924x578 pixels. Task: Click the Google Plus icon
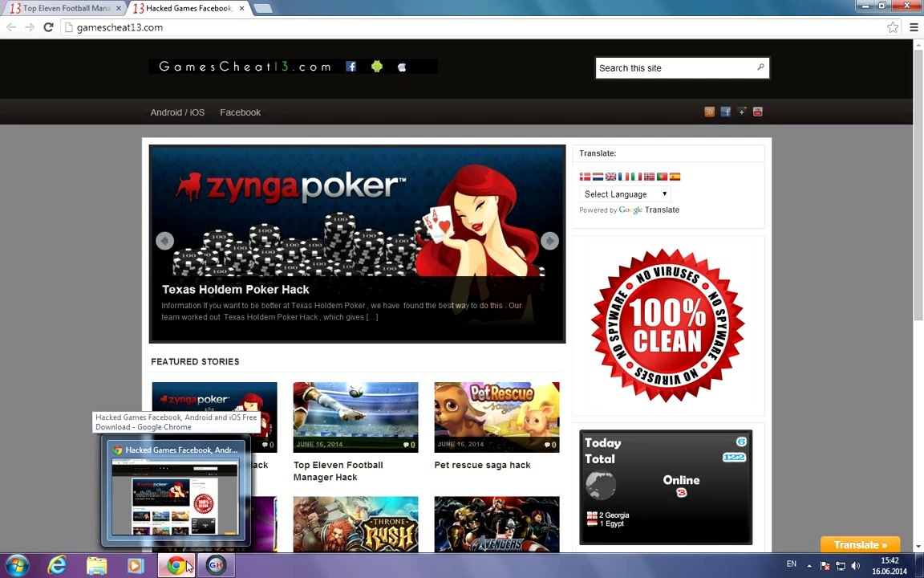[x=741, y=112]
